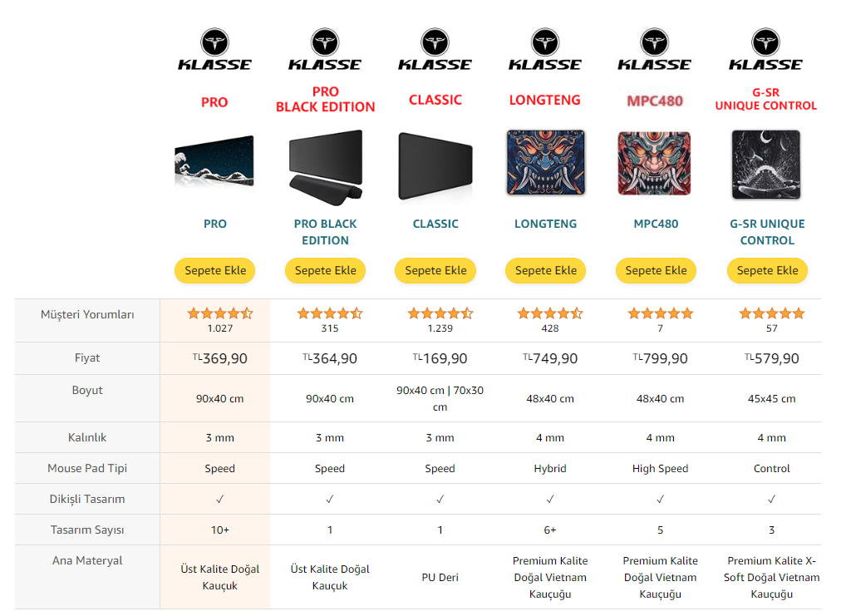Image resolution: width=841 pixels, height=616 pixels.
Task: Open the MPC480 five-star rating
Action: coord(660,313)
